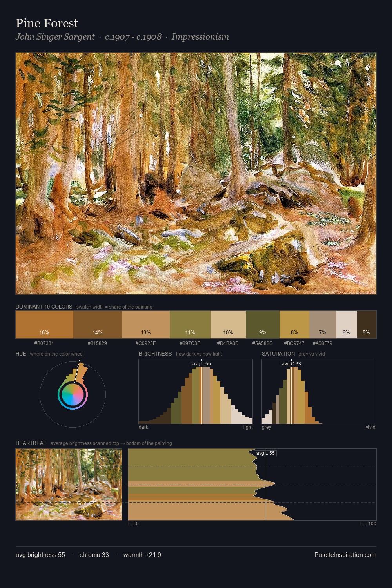Screen dimensions: 392x588
Task: Click the HEARTBEAT section heading
Action: tap(31, 443)
